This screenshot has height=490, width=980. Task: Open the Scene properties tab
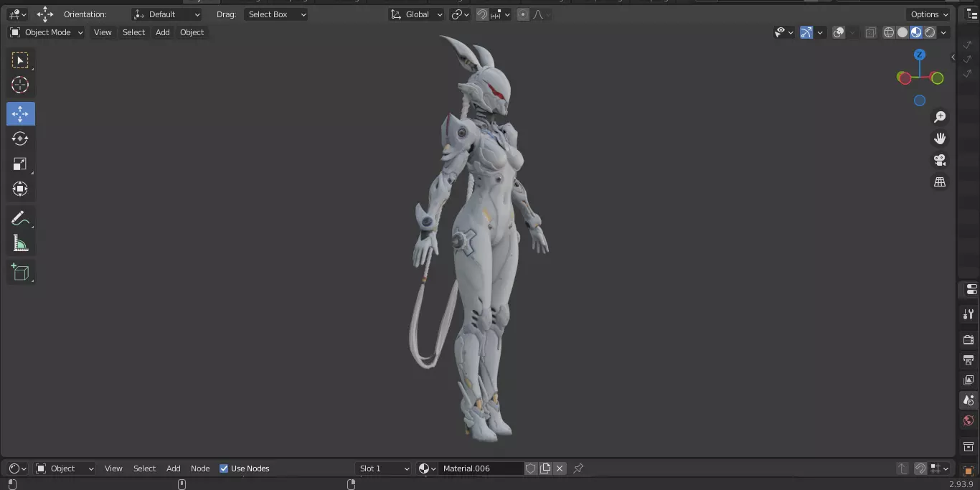click(x=969, y=400)
